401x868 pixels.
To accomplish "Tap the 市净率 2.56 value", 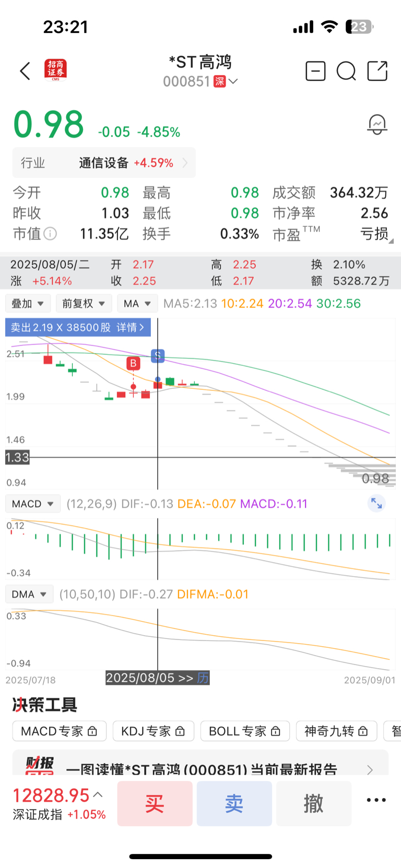I will pyautogui.click(x=374, y=213).
